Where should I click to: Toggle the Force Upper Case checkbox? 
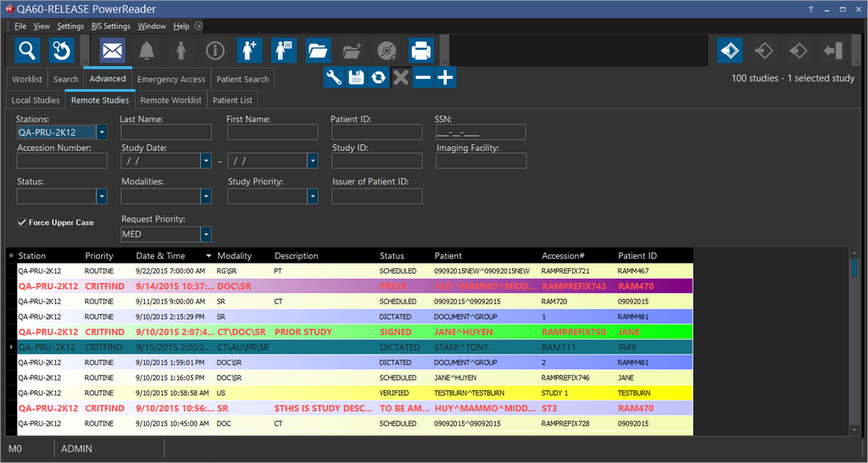coord(21,222)
